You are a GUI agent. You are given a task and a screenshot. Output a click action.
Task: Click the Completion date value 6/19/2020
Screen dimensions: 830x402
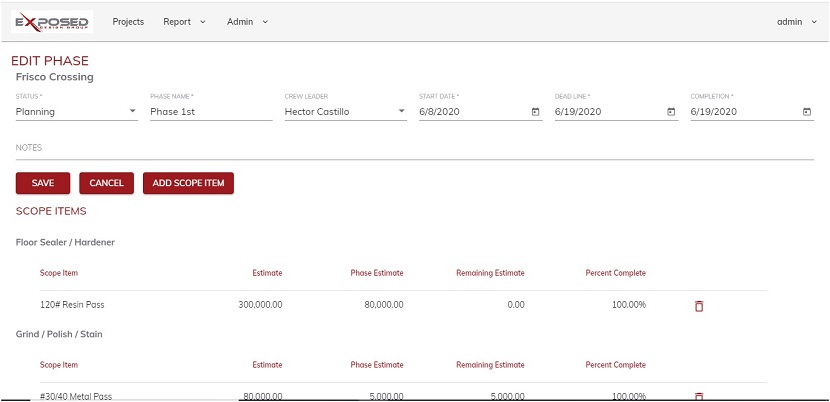click(714, 112)
